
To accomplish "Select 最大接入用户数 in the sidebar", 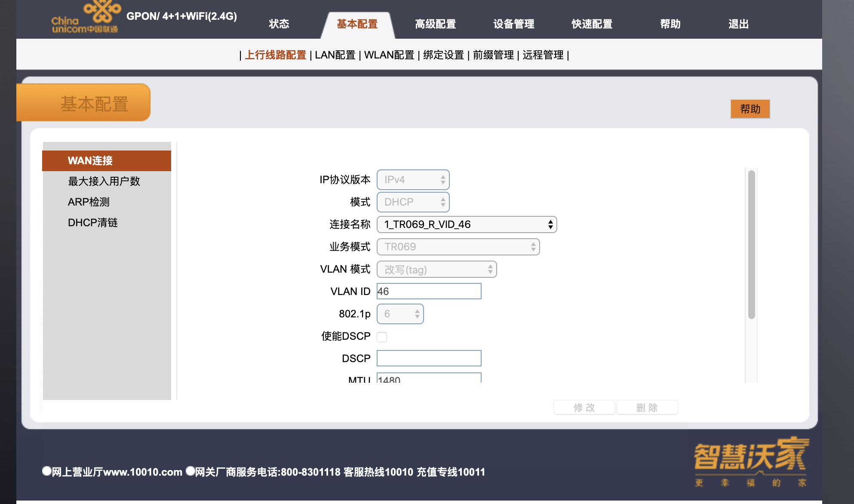I will 104,181.
